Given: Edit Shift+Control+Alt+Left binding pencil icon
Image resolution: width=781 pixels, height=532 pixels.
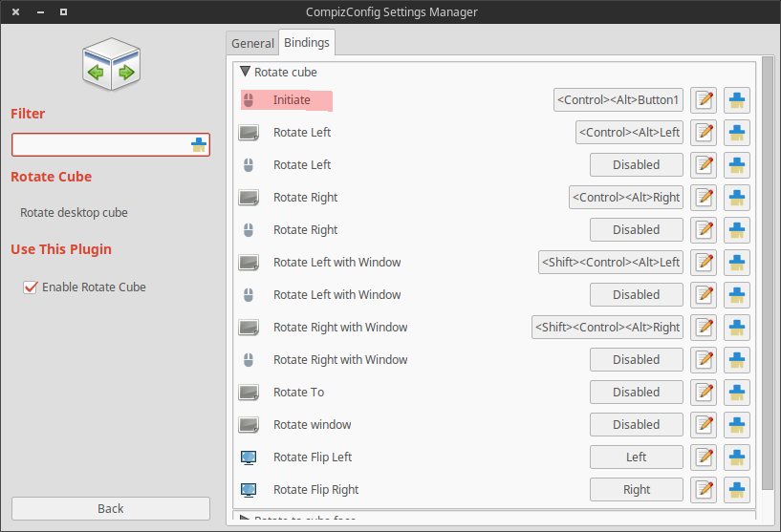Looking at the screenshot, I should [x=704, y=263].
